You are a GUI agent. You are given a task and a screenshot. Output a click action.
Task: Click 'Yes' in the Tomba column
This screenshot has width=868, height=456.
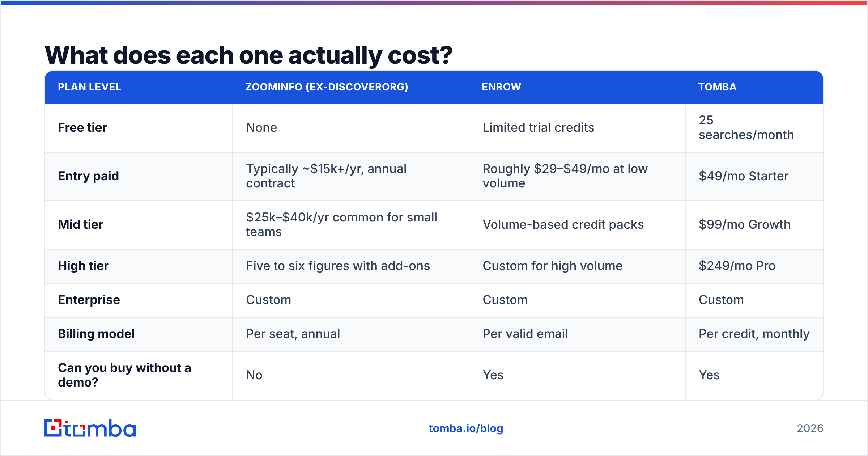(x=709, y=375)
